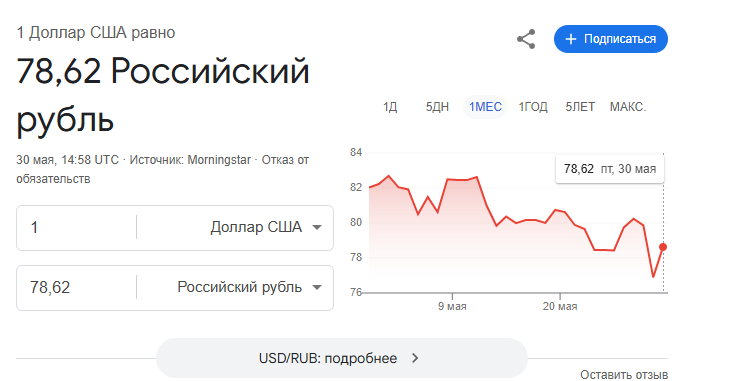
Task: Switch chart to 5ДН range
Action: (x=437, y=107)
